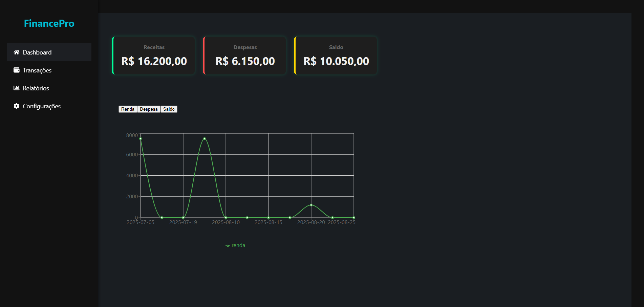Toggle the renda series via chart legend
The height and width of the screenshot is (307, 644).
click(x=235, y=245)
